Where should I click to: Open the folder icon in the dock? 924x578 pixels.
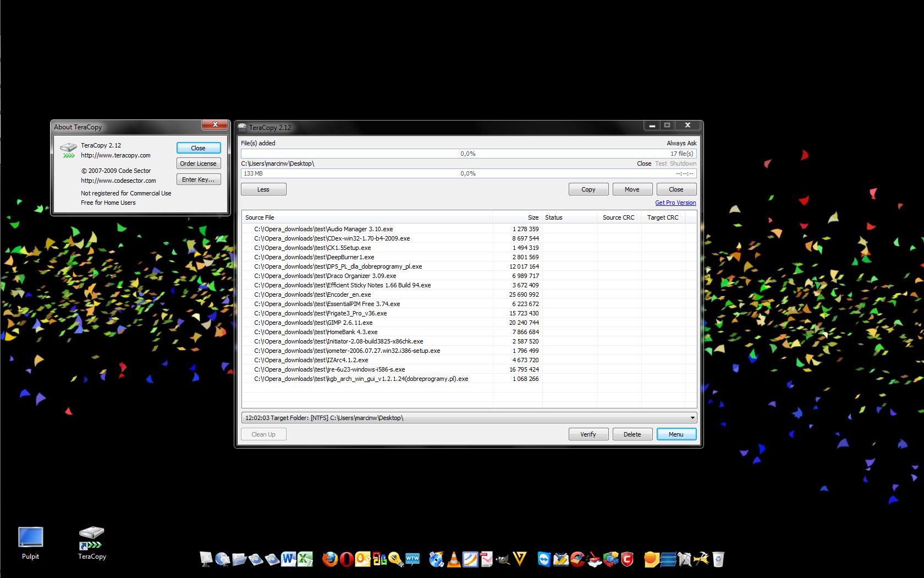point(239,559)
